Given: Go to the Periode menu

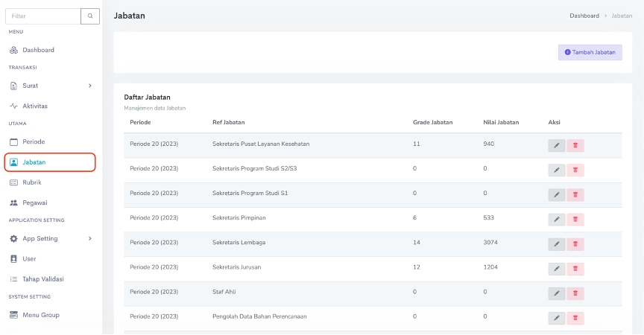Looking at the screenshot, I should (x=34, y=141).
